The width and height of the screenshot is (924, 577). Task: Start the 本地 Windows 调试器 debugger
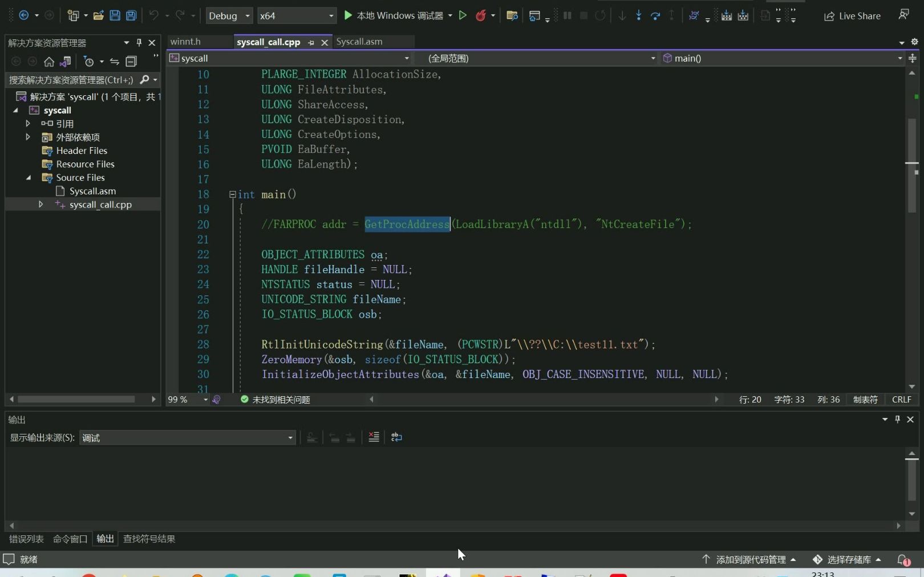click(394, 15)
